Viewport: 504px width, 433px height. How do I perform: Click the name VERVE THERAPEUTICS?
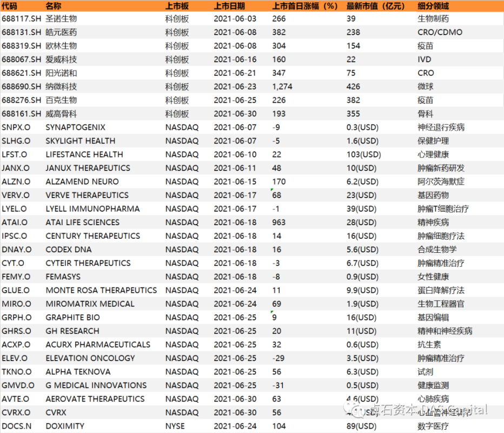[x=87, y=195]
